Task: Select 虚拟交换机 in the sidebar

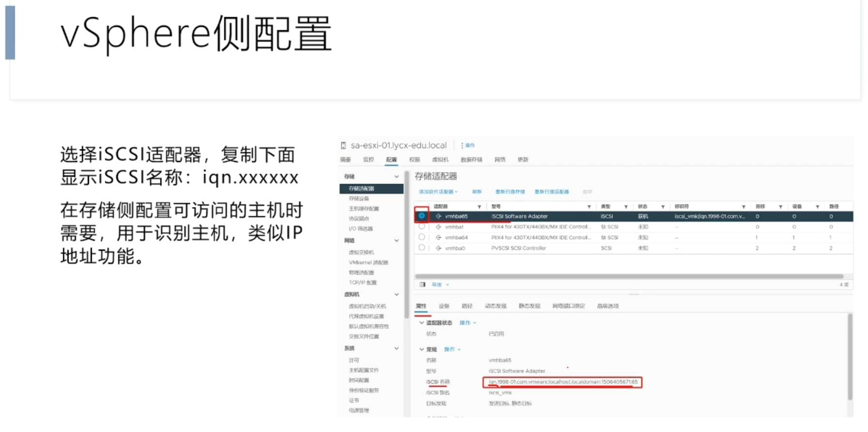Action: [361, 252]
